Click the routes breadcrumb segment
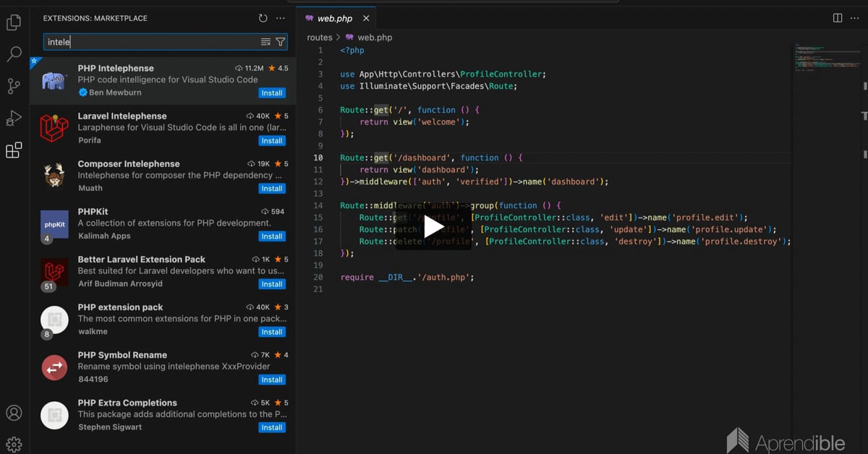 320,37
